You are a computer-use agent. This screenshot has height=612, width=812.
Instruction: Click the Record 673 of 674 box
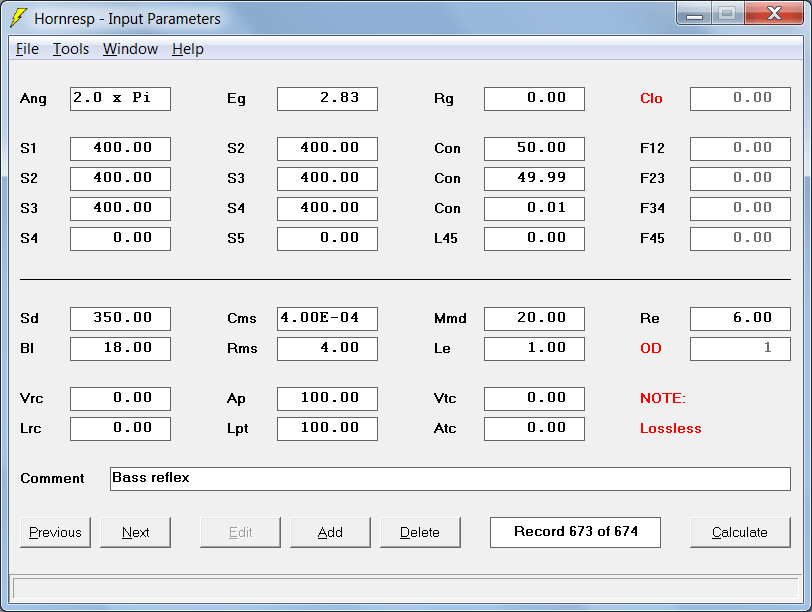pos(575,532)
